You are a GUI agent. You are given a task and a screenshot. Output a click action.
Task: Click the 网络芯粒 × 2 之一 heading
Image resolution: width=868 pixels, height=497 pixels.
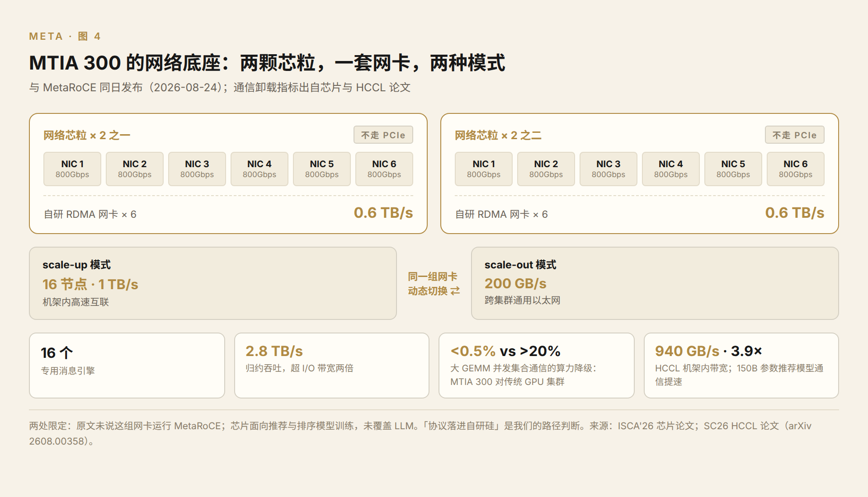click(87, 135)
